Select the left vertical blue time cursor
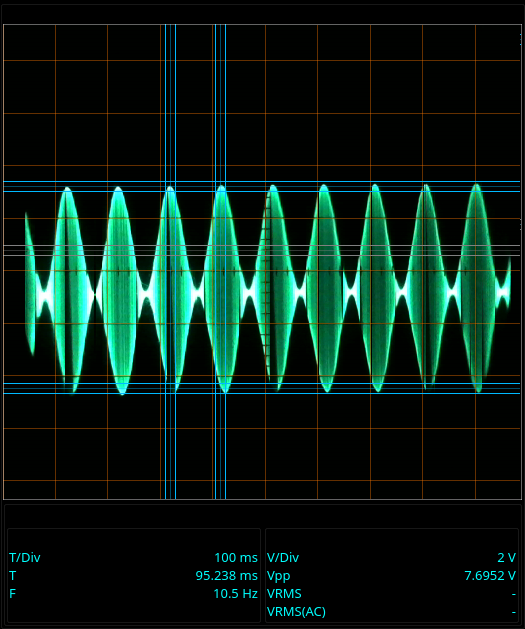Screen dimensions: 525x629 click(170, 262)
